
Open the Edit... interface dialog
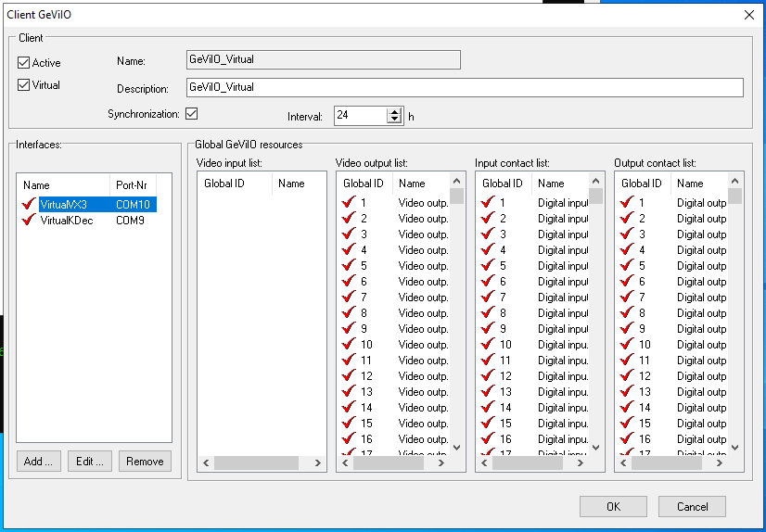tap(90, 462)
